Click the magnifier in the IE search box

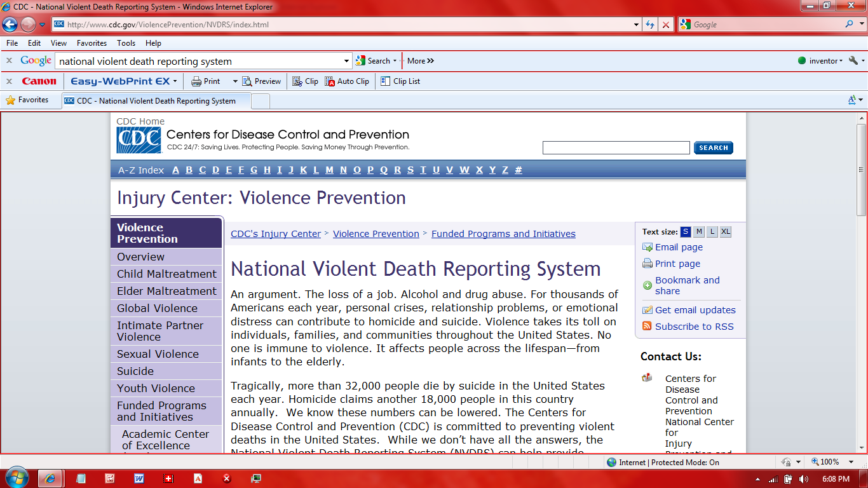(850, 24)
